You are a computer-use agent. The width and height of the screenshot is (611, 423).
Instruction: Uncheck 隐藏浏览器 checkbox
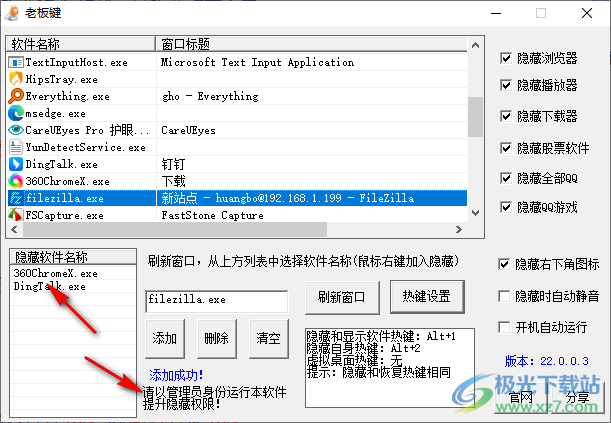505,58
